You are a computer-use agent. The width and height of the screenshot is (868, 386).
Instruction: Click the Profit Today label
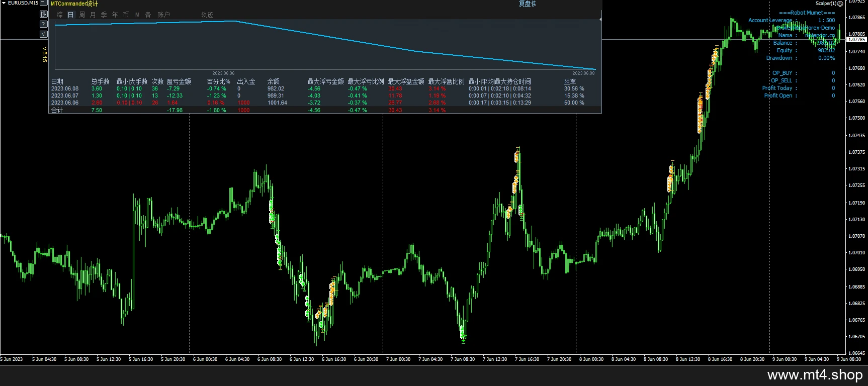(777, 88)
